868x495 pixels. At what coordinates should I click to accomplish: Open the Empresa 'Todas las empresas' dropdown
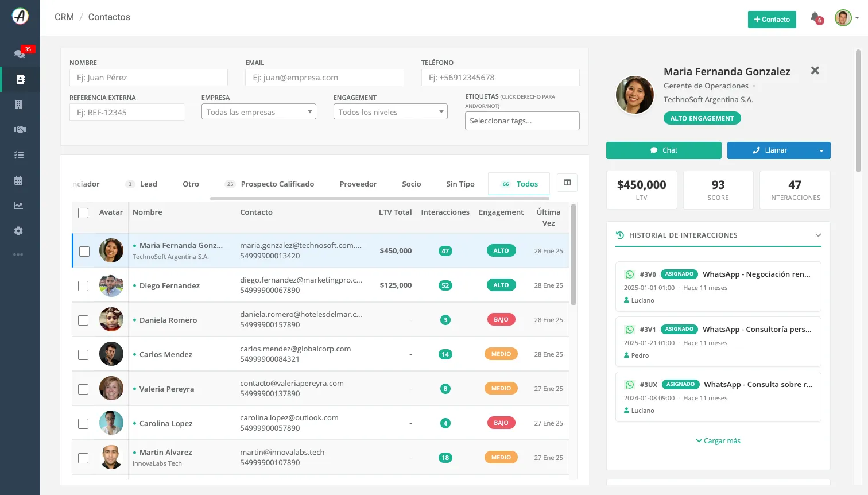(x=258, y=112)
